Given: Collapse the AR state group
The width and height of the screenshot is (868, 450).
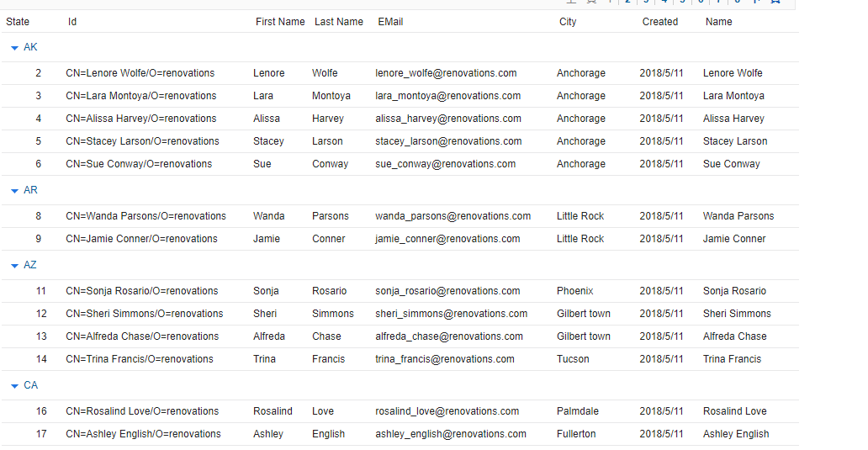Looking at the screenshot, I should [14, 191].
